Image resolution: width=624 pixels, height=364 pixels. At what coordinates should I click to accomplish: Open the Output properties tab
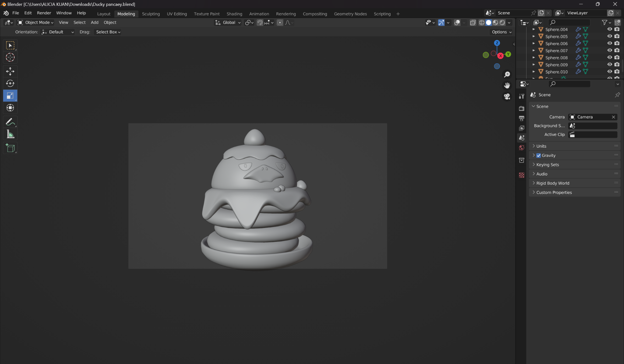click(x=522, y=118)
